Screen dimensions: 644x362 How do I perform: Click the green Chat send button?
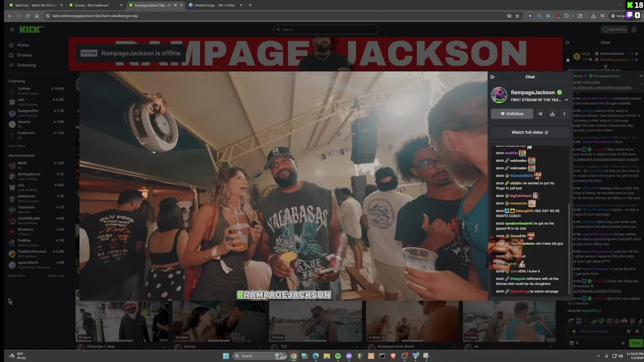(x=636, y=343)
